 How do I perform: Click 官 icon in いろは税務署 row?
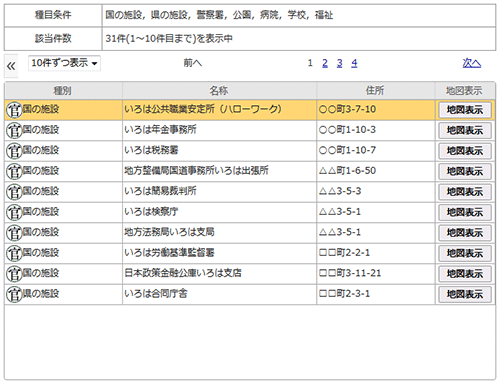click(14, 151)
